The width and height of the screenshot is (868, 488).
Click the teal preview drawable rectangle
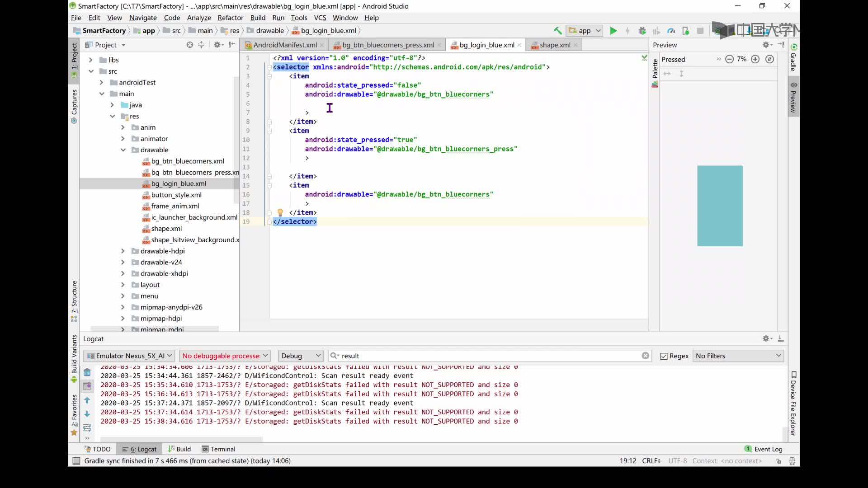(720, 206)
